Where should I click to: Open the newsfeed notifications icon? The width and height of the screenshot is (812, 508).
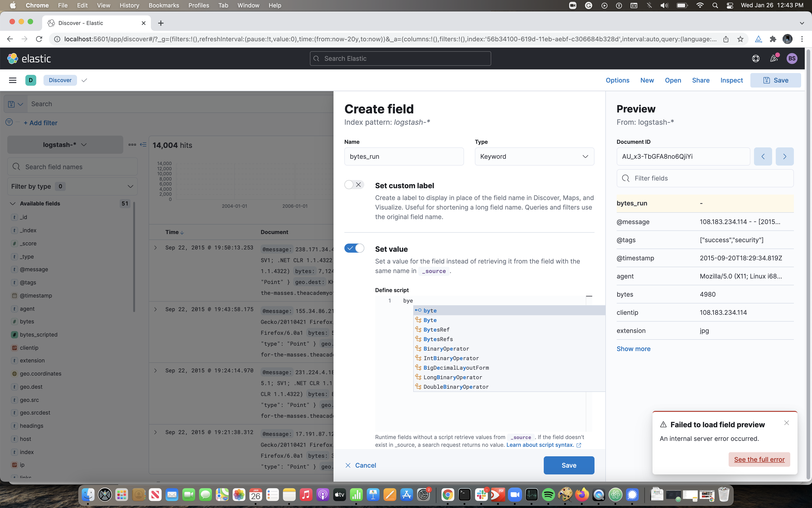(774, 59)
